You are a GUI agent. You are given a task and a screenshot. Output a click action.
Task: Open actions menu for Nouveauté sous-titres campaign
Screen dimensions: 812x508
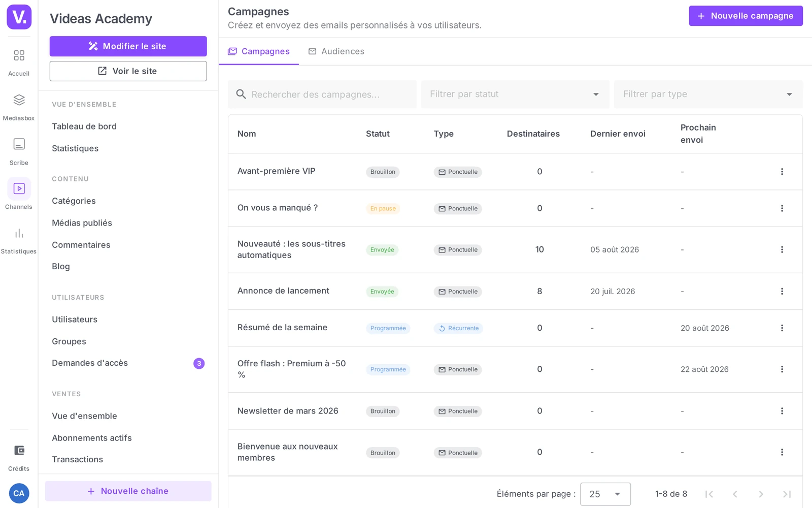(782, 249)
